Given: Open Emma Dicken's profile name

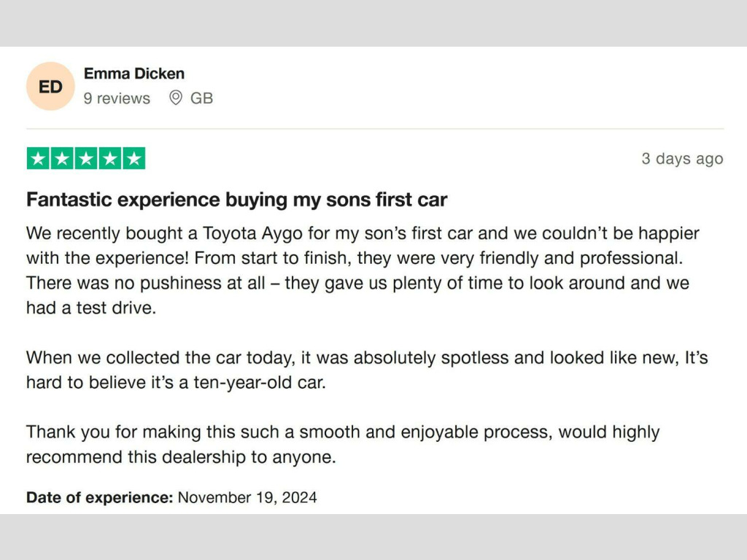Looking at the screenshot, I should pos(134,74).
